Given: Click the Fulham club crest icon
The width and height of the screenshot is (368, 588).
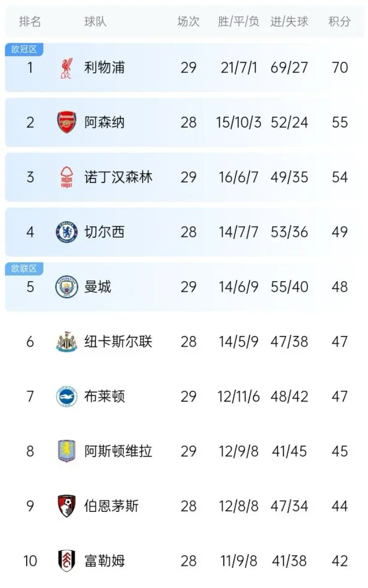Looking at the screenshot, I should [67, 560].
